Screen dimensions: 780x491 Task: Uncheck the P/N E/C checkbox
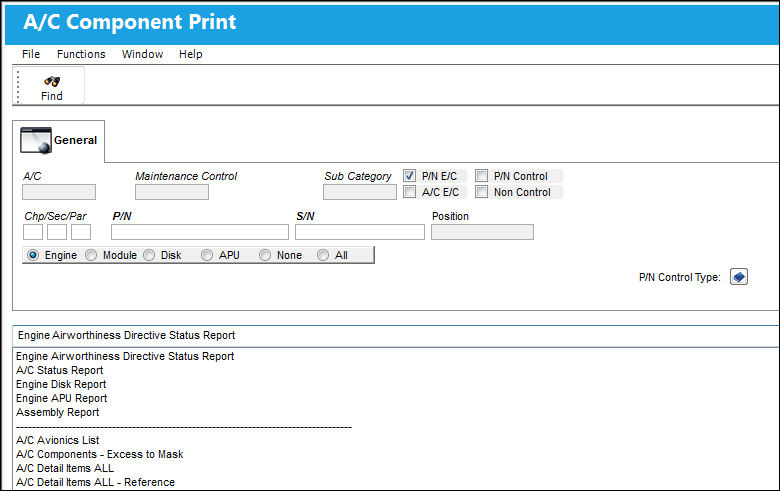(x=409, y=176)
